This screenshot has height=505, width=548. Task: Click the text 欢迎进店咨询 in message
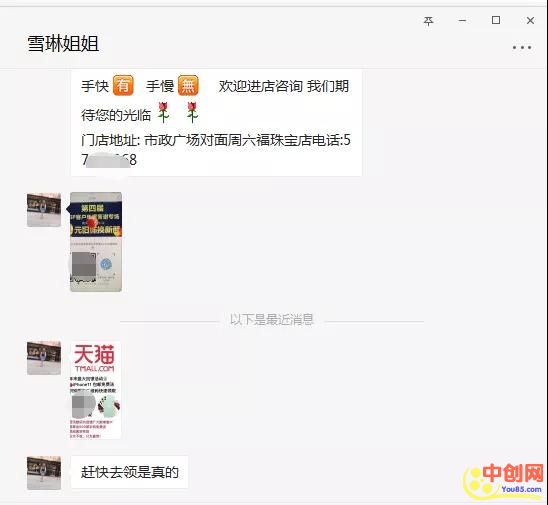tap(261, 86)
